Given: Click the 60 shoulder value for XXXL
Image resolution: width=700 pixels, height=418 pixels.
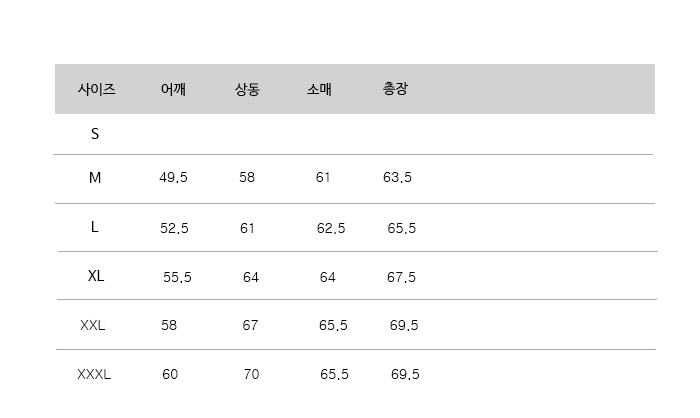Looking at the screenshot, I should (170, 375).
